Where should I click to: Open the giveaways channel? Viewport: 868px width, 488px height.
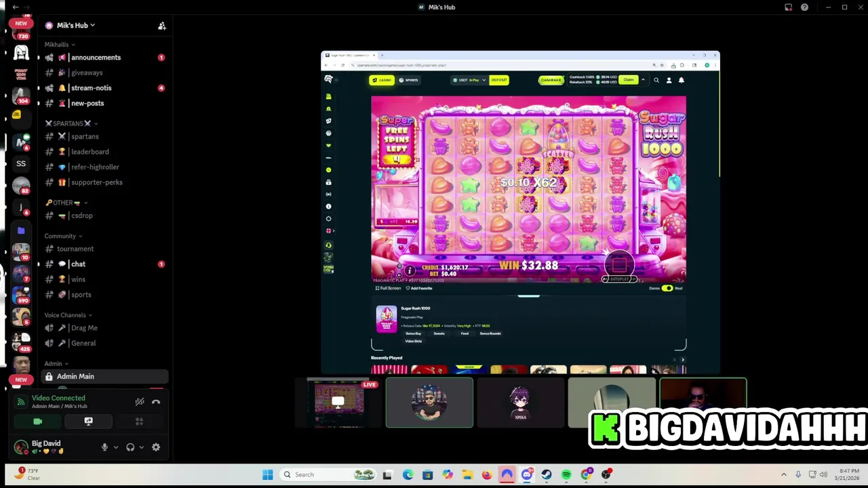pyautogui.click(x=104, y=73)
